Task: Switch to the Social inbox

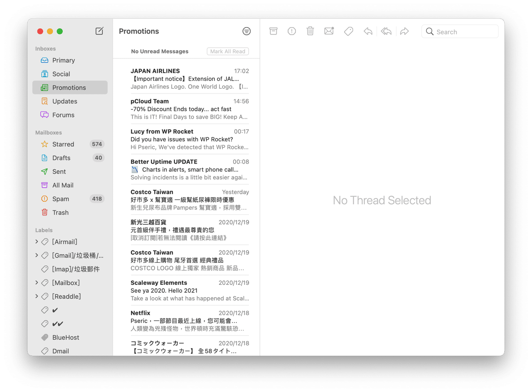Action: pos(70,74)
